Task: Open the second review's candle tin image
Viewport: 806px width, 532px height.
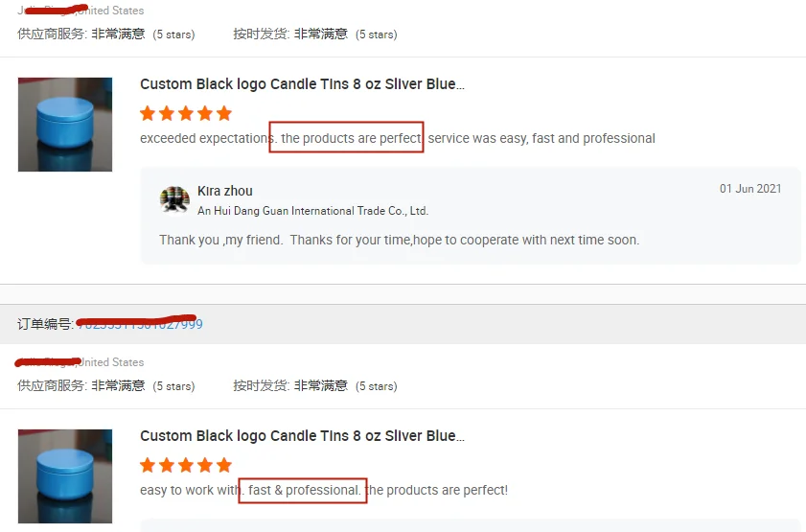Action: coord(65,476)
